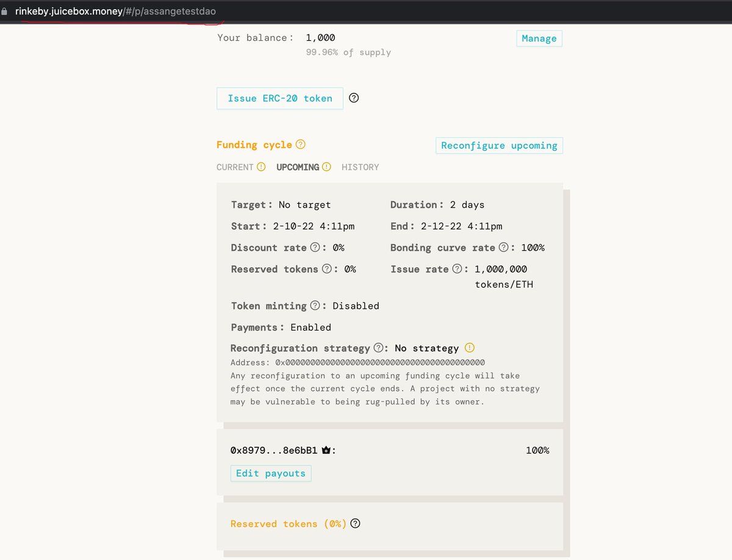Viewport: 732px width, 560px height.
Task: Click the Funding cycle heading
Action: coord(254,145)
